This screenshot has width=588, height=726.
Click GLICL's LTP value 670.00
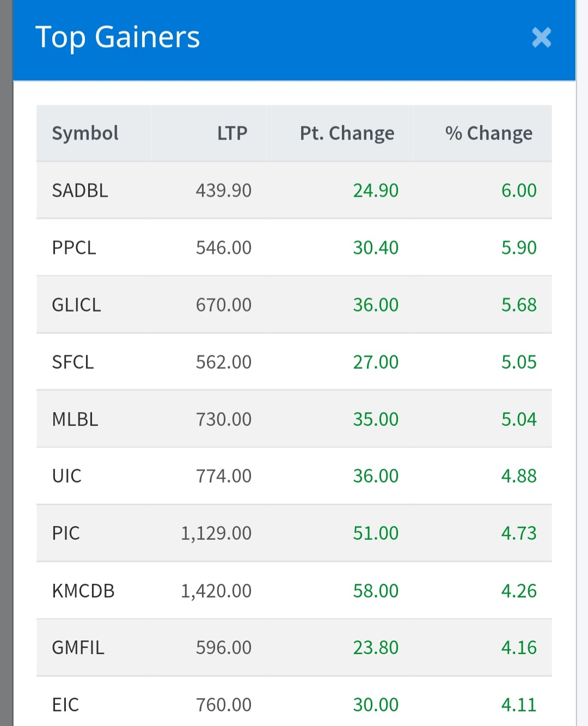click(223, 305)
